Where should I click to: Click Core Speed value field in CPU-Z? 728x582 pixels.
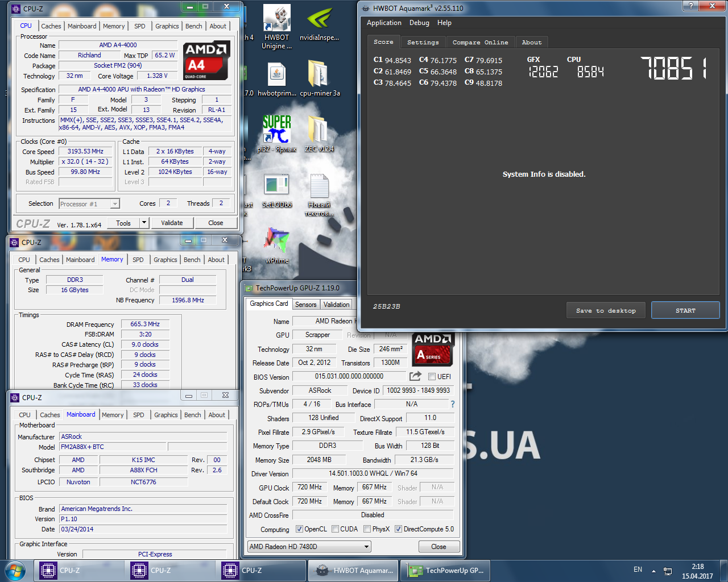pos(85,152)
